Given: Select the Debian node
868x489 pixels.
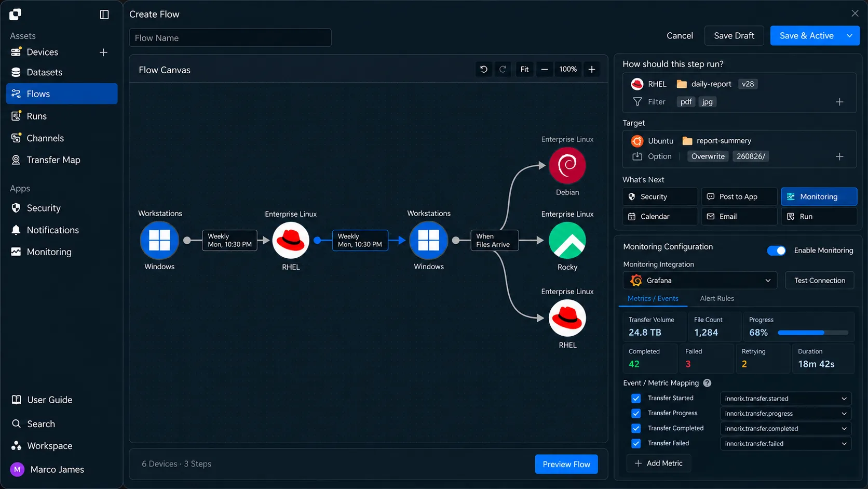Looking at the screenshot, I should click(x=567, y=165).
